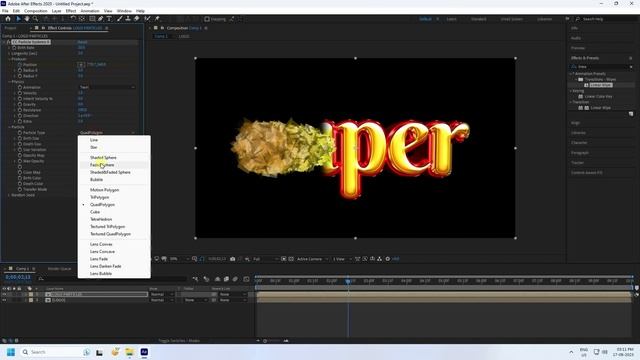Toggle the Birth Rate stopwatch
The image size is (640, 360).
click(x=14, y=48)
